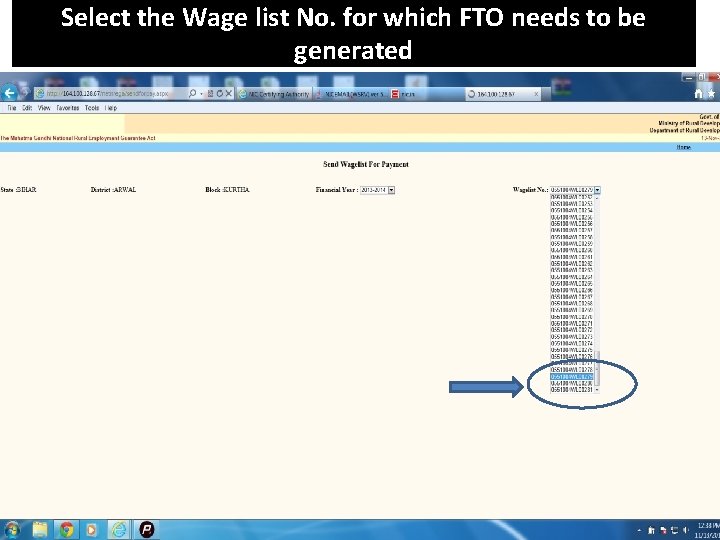Select wagelist entry ending 259
This screenshot has width=720, height=540.
click(x=571, y=243)
